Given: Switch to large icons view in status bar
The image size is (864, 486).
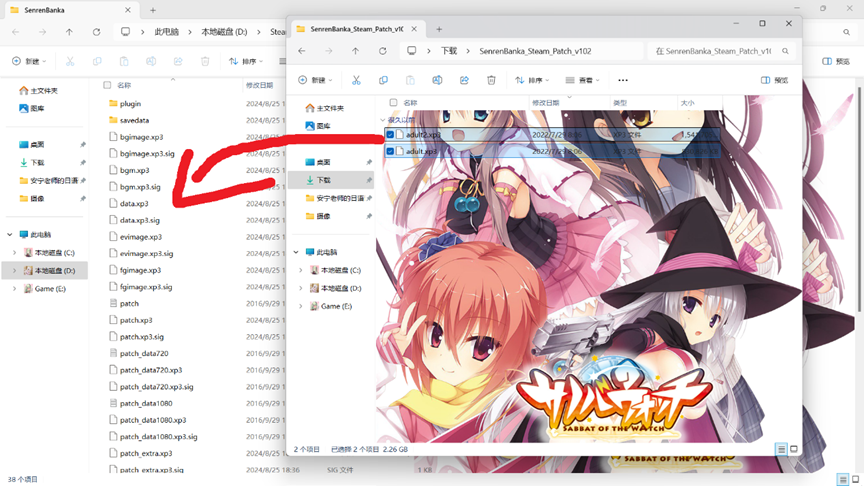Looking at the screenshot, I should click(793, 449).
